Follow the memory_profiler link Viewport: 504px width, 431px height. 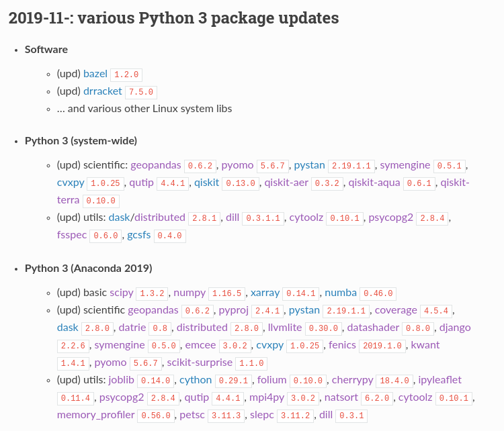click(96, 415)
